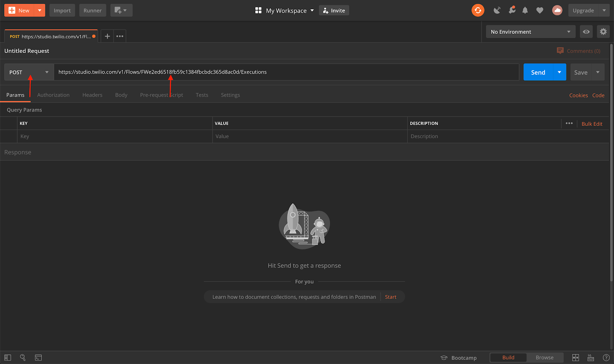614x364 pixels.
Task: Switch to Browse mode
Action: 544,357
